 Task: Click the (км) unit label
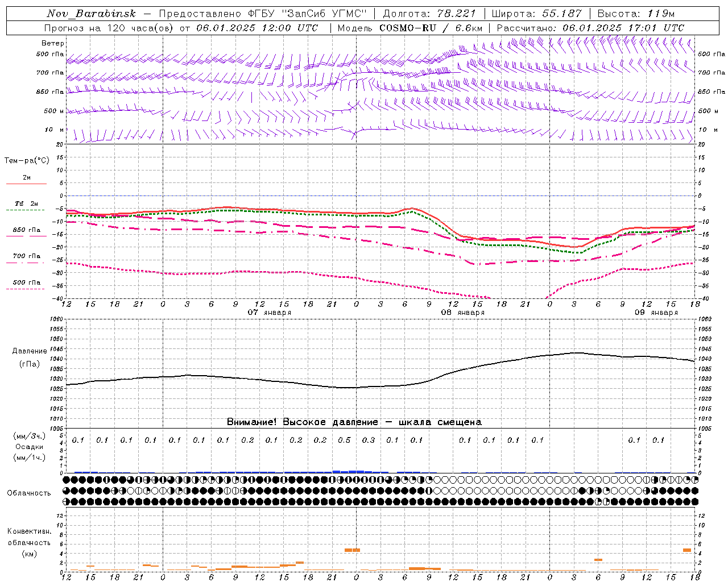(30, 554)
